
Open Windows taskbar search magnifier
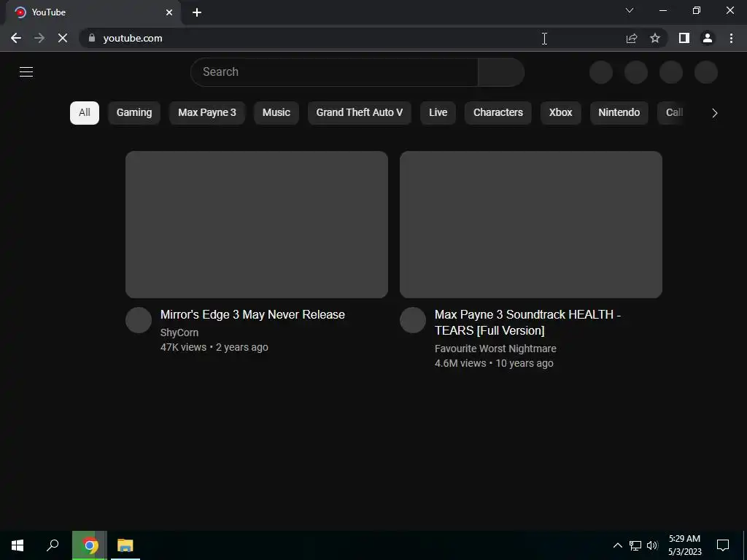coord(53,545)
